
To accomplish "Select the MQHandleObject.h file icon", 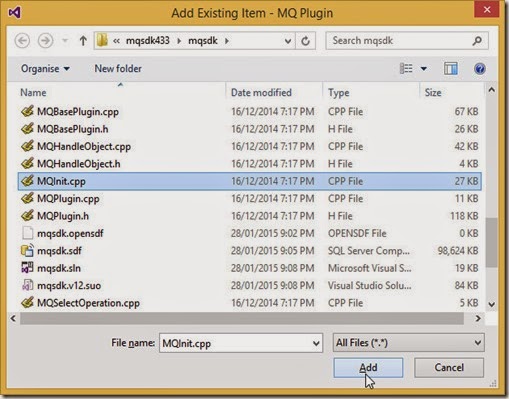I will pos(27,163).
